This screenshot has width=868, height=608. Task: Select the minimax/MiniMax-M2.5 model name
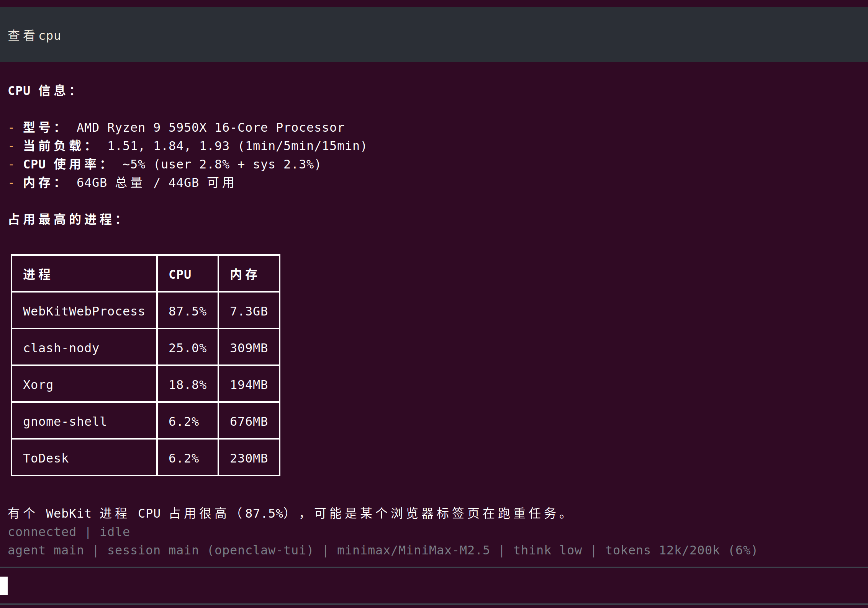click(x=413, y=550)
